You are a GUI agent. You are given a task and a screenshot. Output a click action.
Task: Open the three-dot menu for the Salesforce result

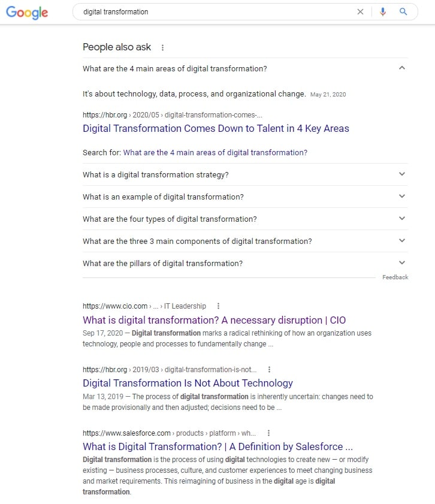(268, 433)
